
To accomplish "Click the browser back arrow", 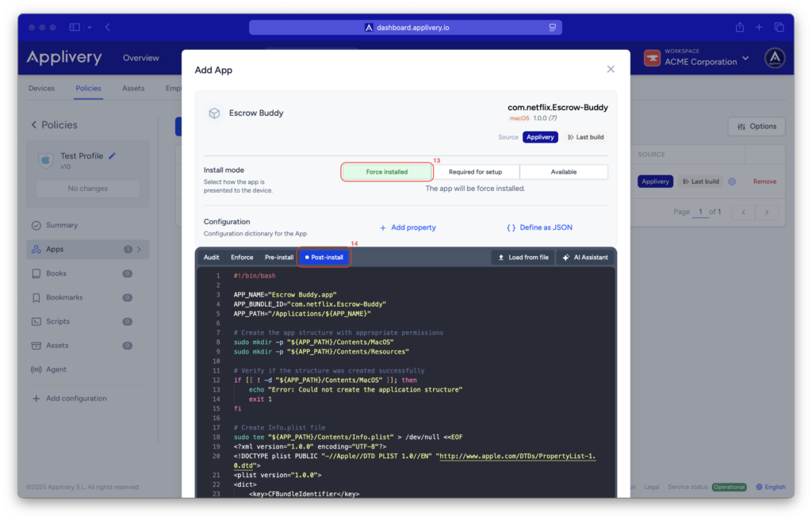I will pyautogui.click(x=108, y=28).
